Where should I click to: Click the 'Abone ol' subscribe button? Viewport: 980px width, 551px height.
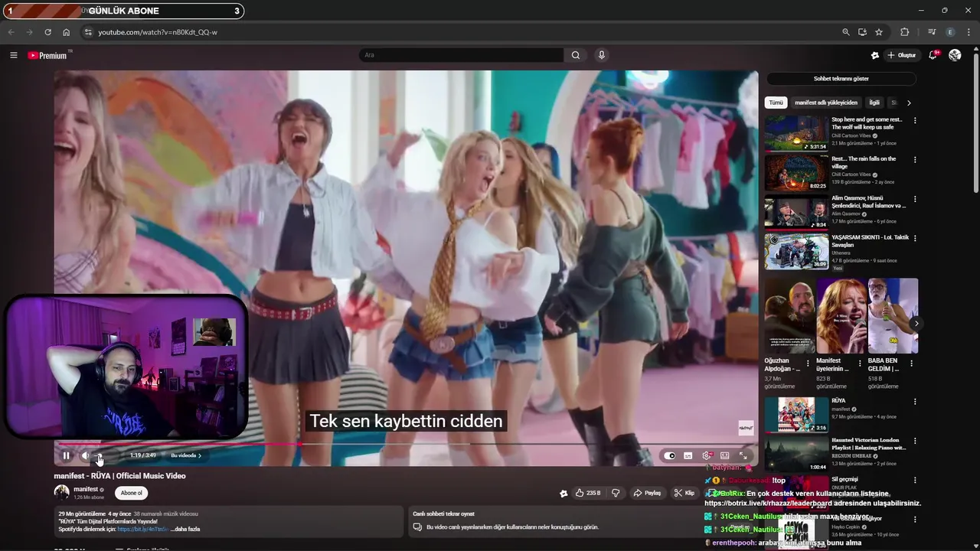click(132, 493)
